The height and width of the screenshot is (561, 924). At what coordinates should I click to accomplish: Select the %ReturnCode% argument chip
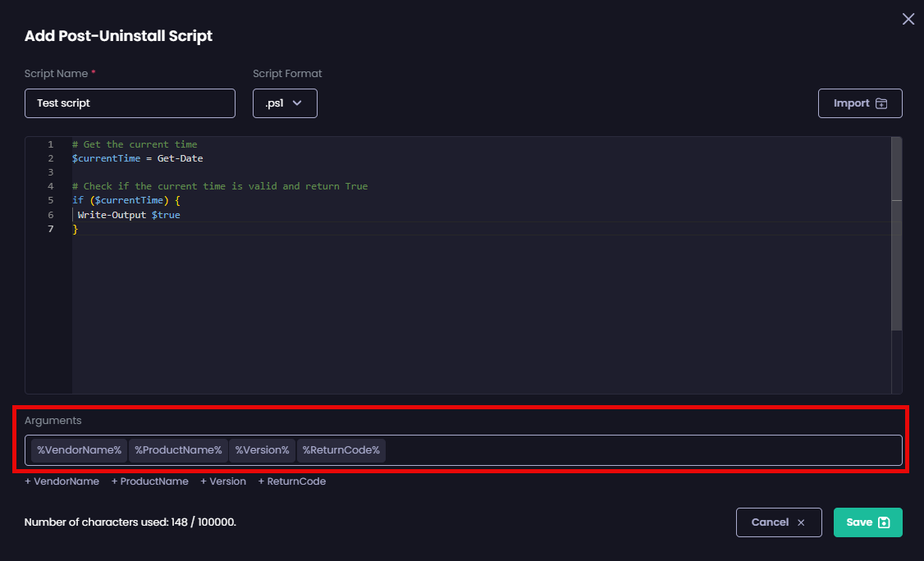click(x=341, y=449)
